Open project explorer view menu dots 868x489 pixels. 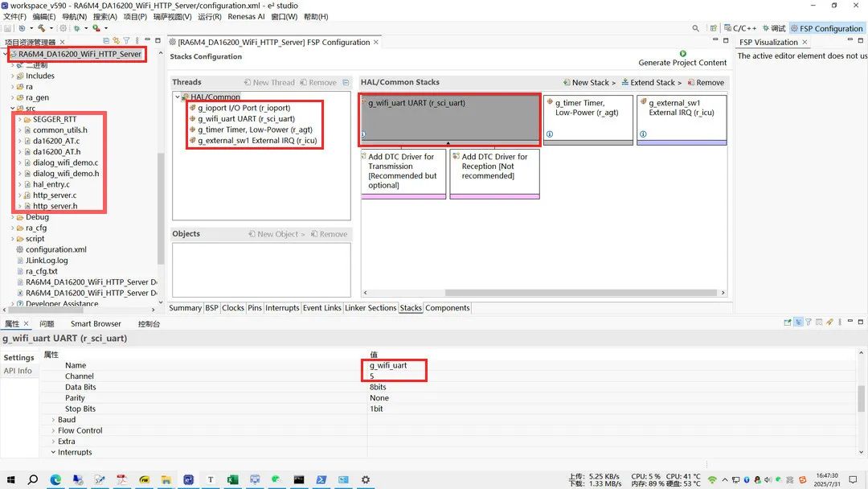point(137,41)
